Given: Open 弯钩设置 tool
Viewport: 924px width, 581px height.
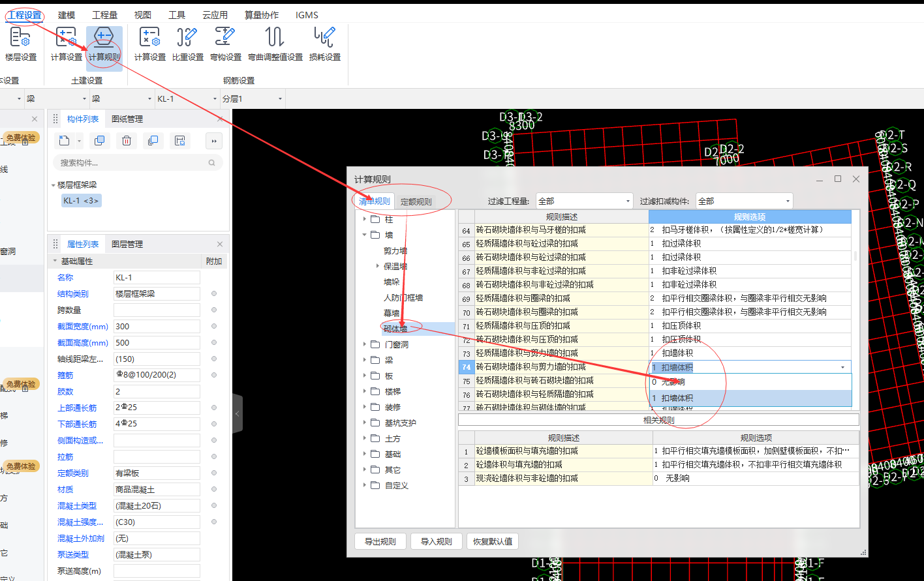Looking at the screenshot, I should click(226, 44).
